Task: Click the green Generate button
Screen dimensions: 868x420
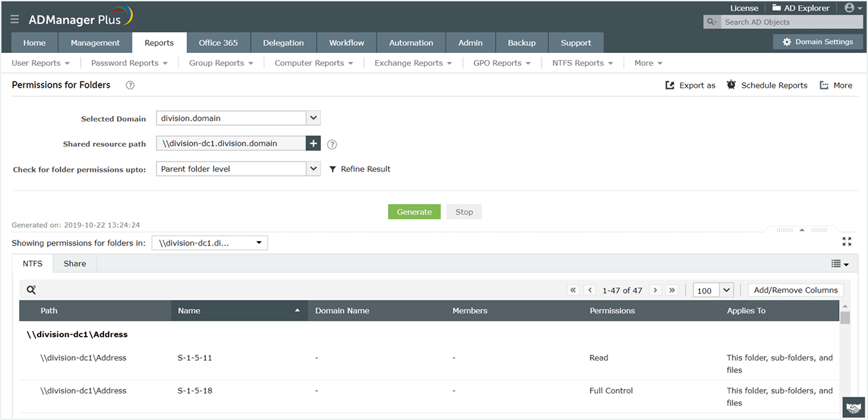Action: pos(415,212)
